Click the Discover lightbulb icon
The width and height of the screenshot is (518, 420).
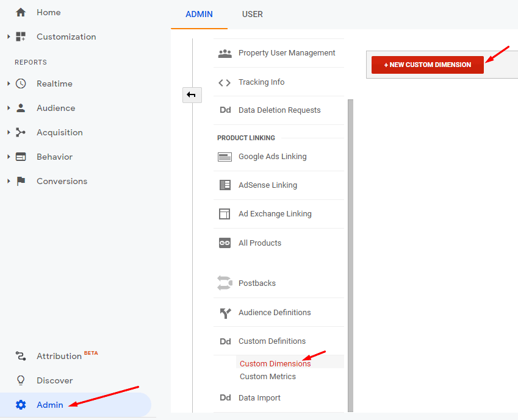[x=21, y=380]
